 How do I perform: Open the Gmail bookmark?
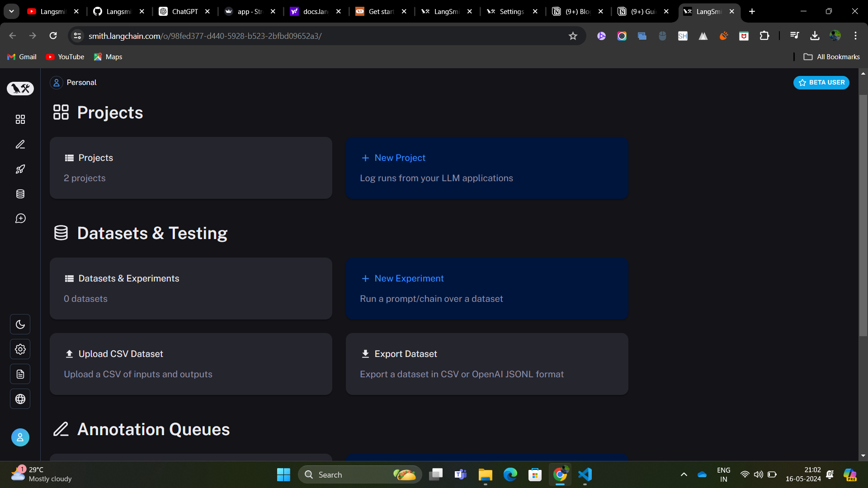click(x=22, y=57)
